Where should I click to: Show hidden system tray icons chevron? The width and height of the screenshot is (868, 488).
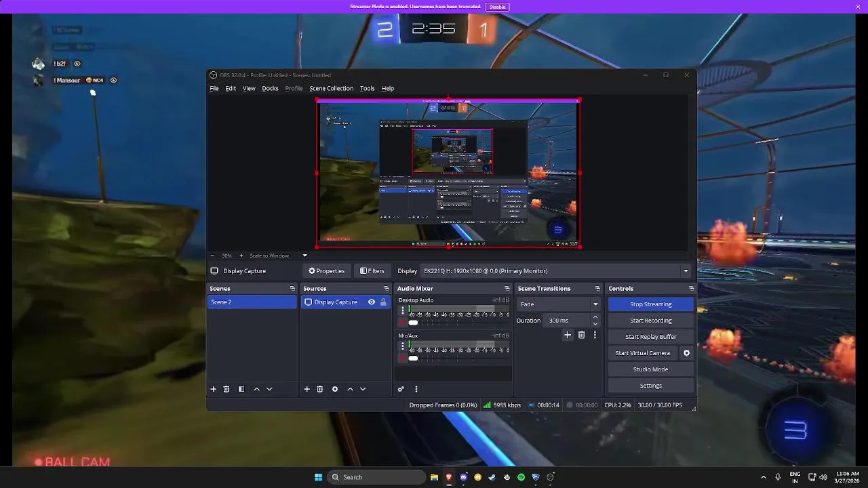[x=763, y=477]
